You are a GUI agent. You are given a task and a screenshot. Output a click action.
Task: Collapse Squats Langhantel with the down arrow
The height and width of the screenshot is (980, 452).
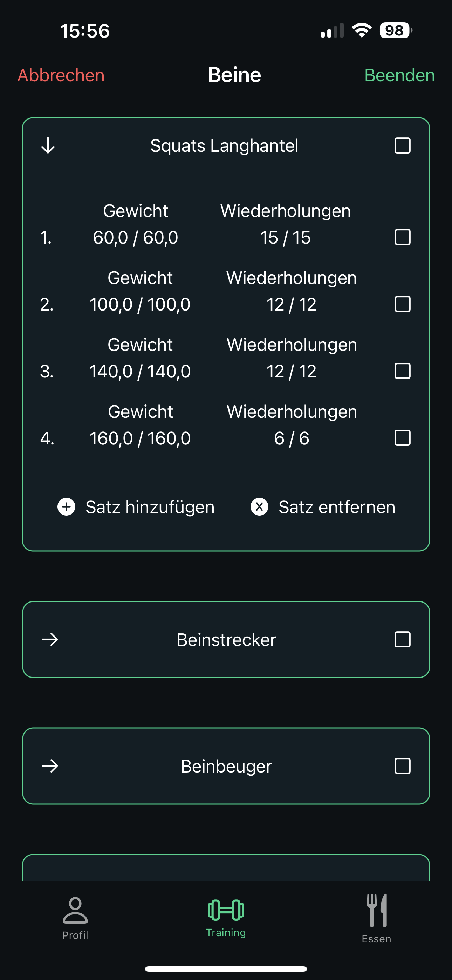click(x=48, y=146)
